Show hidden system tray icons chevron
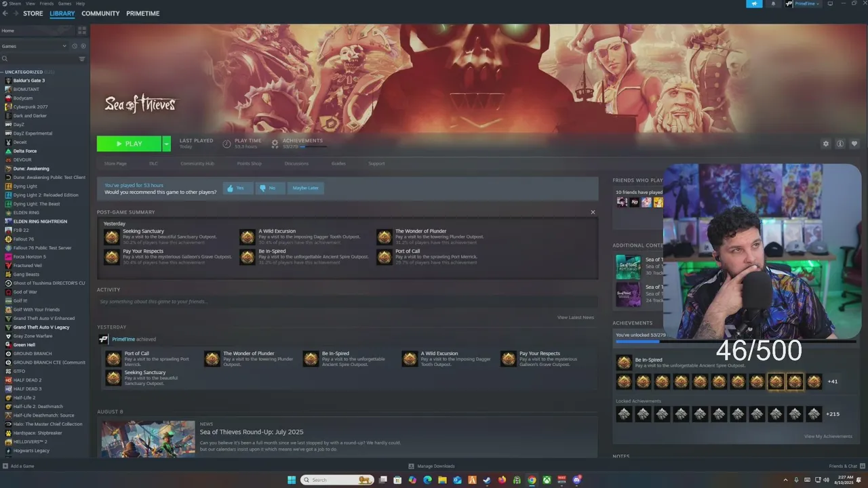 click(x=785, y=480)
